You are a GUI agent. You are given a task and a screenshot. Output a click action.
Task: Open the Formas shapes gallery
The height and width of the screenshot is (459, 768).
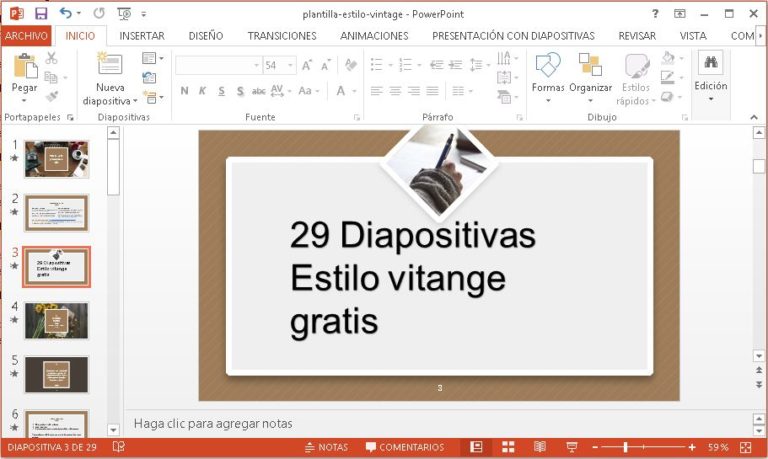(548, 78)
